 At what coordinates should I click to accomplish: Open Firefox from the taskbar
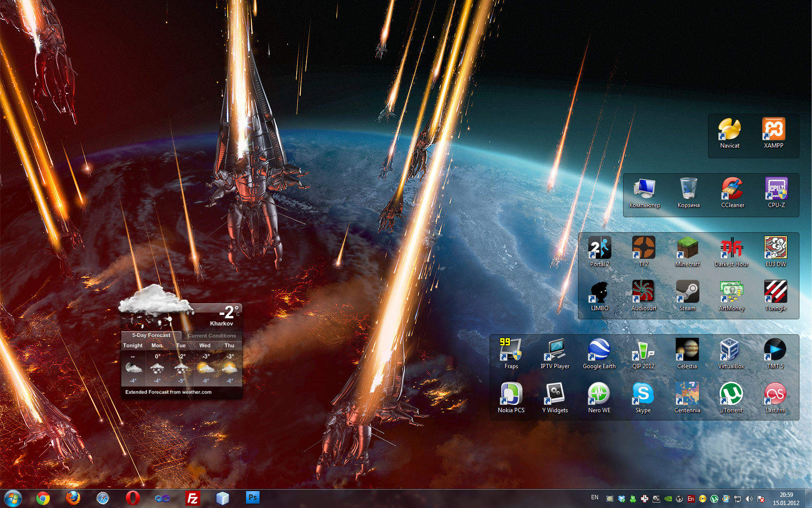coord(73,498)
